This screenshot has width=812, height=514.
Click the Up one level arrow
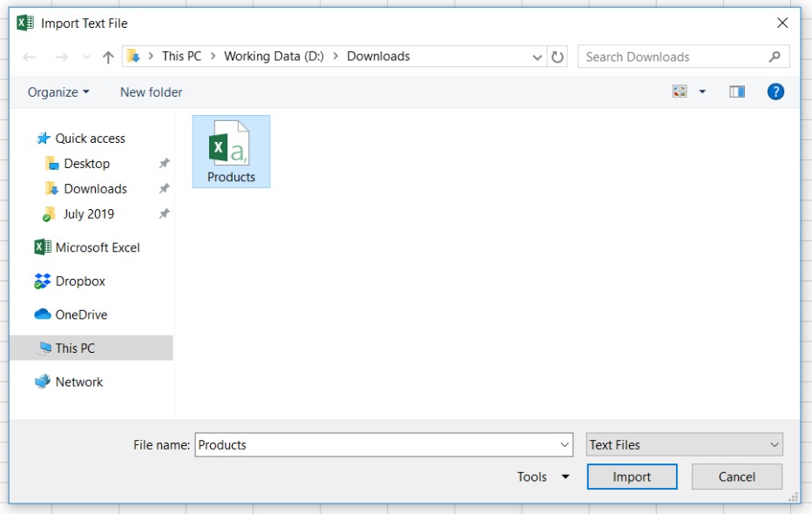(x=108, y=57)
